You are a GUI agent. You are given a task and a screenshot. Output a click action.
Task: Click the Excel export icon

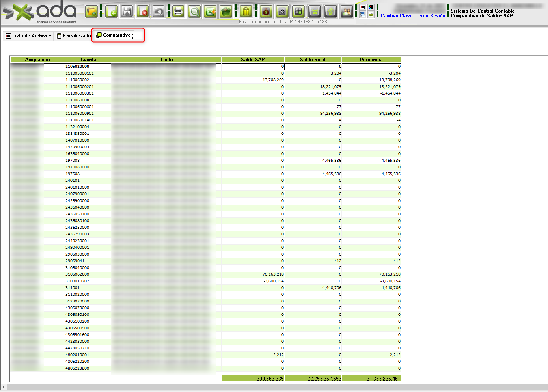210,11
